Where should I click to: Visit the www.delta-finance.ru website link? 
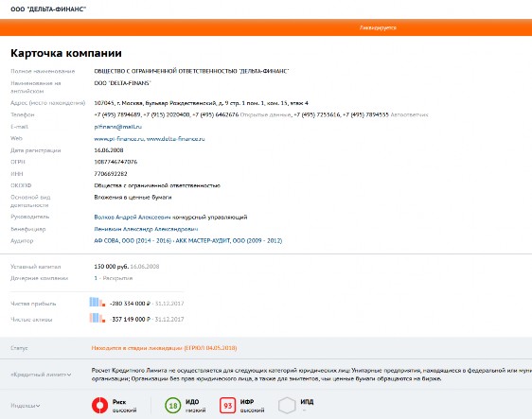point(176,139)
